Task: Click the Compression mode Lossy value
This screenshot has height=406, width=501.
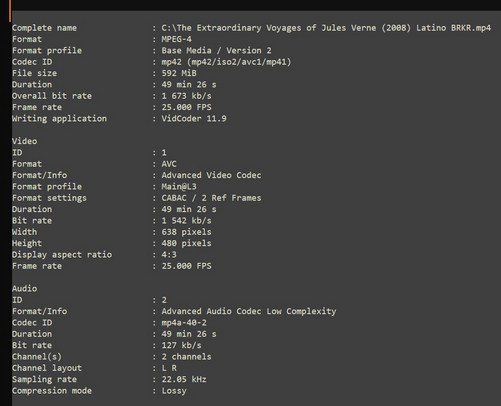Action: click(x=174, y=391)
